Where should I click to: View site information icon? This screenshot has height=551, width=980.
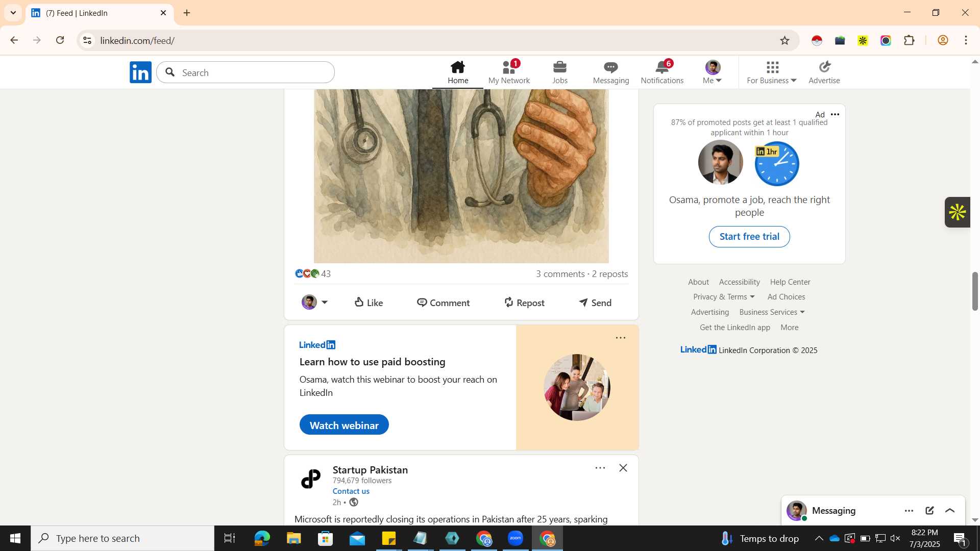pyautogui.click(x=87, y=40)
